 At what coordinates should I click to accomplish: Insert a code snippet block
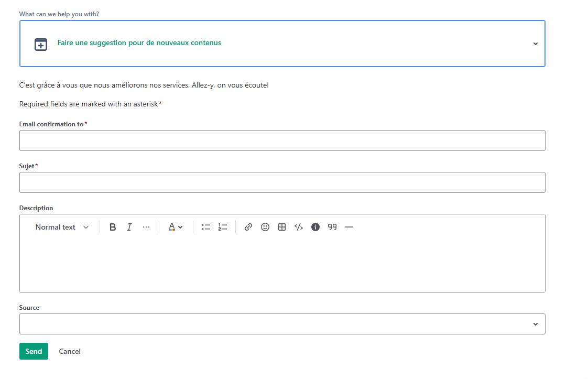(299, 227)
